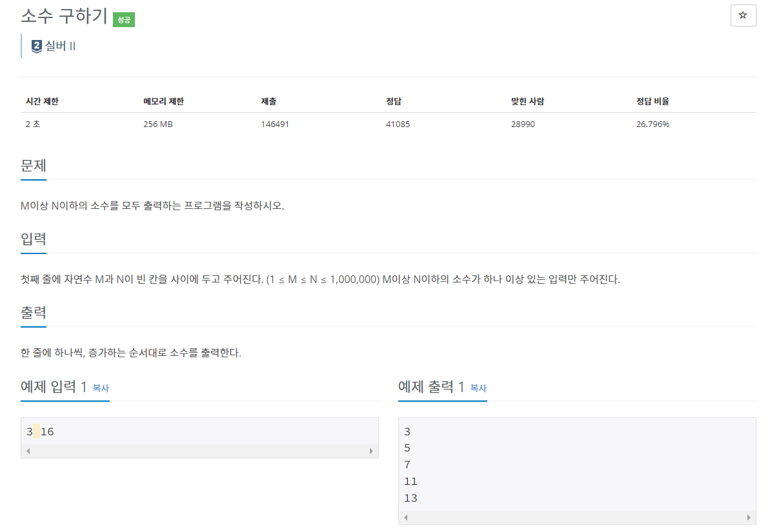779x532 pixels.
Task: Click the problem title 소수 구하기
Action: (x=64, y=16)
